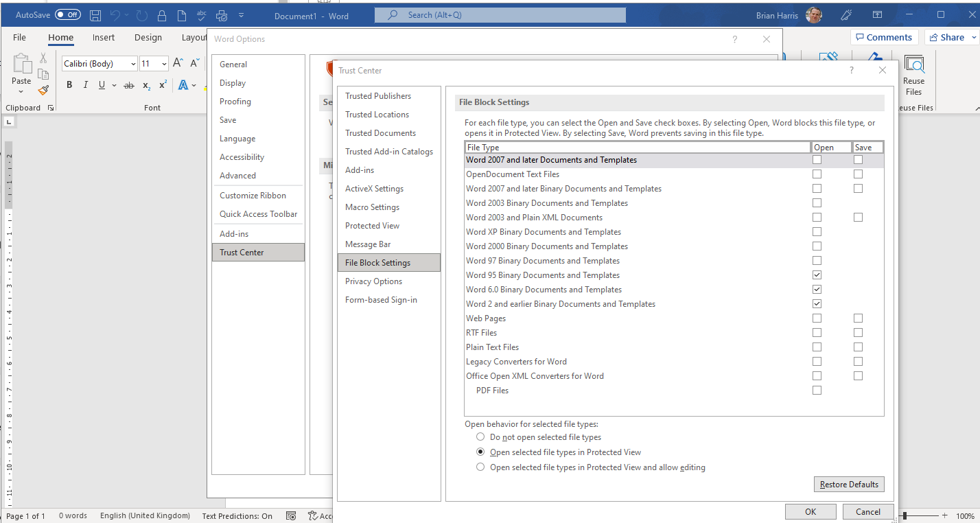Toggle Italic formatting
980x523 pixels.
tap(86, 85)
